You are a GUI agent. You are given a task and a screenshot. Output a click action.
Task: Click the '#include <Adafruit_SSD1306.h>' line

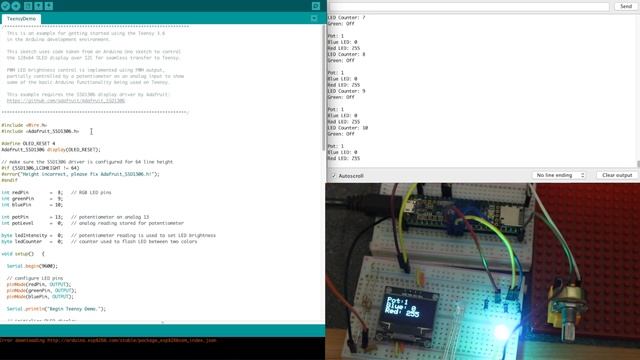(40, 131)
